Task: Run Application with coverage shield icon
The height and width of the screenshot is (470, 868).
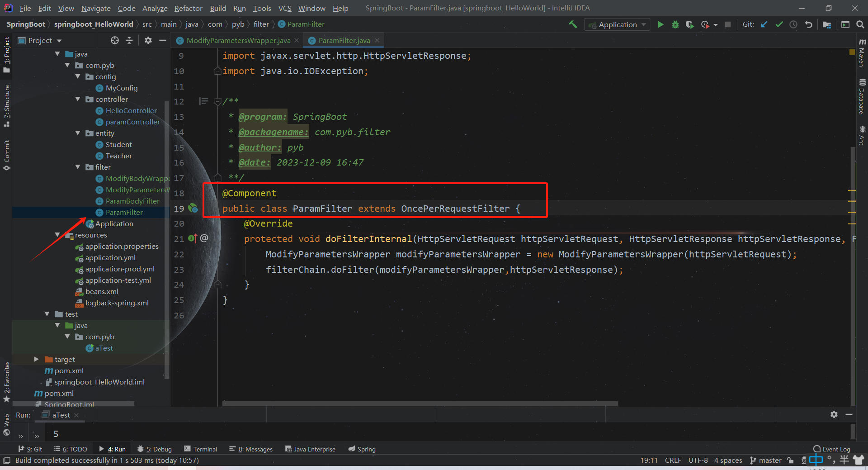Action: [x=690, y=24]
